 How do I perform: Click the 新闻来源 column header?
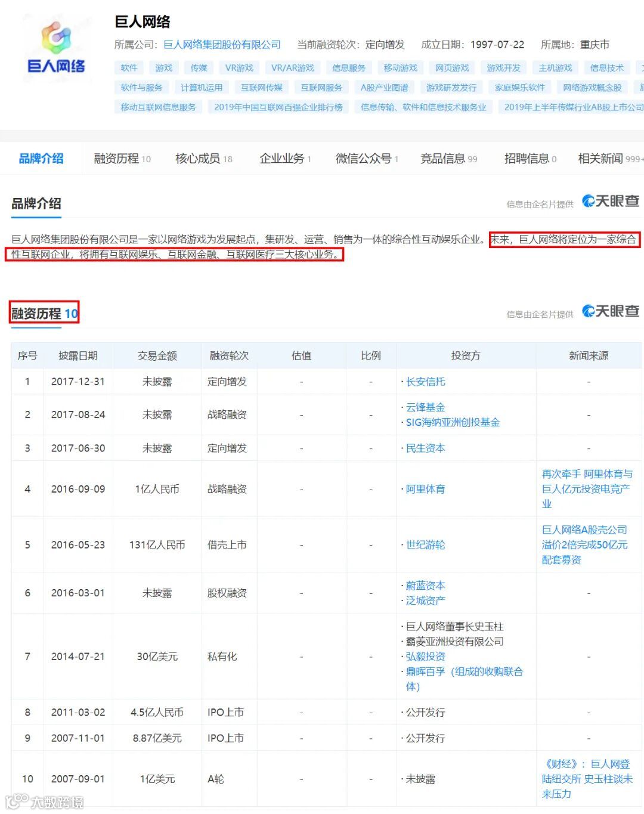point(589,356)
